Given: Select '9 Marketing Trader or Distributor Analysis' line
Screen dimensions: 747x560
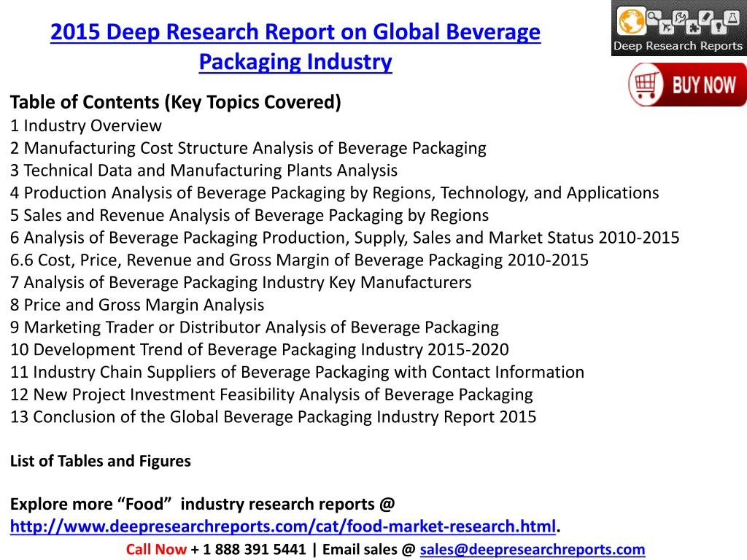Looking at the screenshot, I should 255,327.
